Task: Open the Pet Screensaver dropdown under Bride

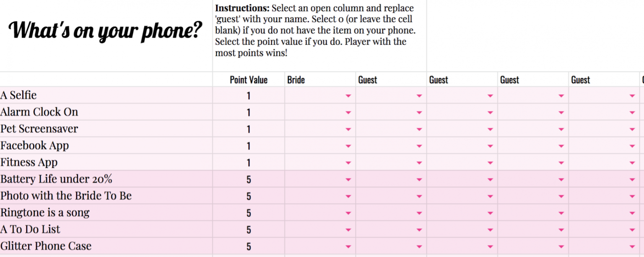Action: click(x=348, y=128)
